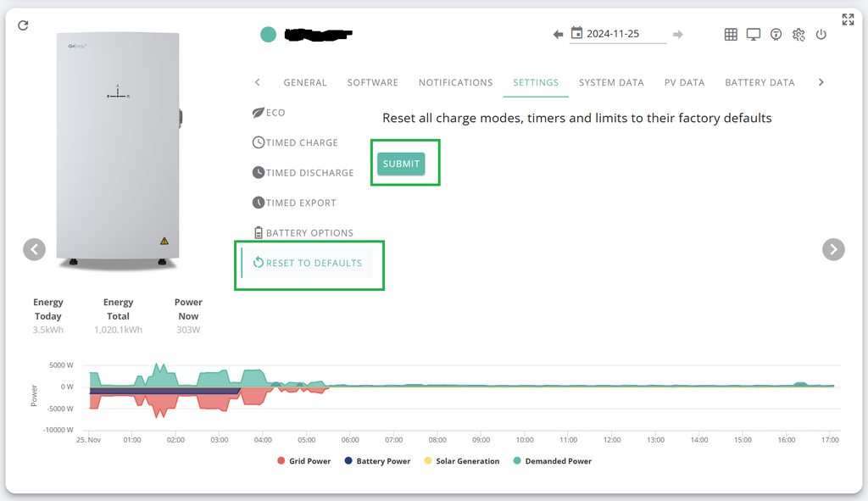The width and height of the screenshot is (868, 501).
Task: Open the gear settings icon
Action: point(798,35)
